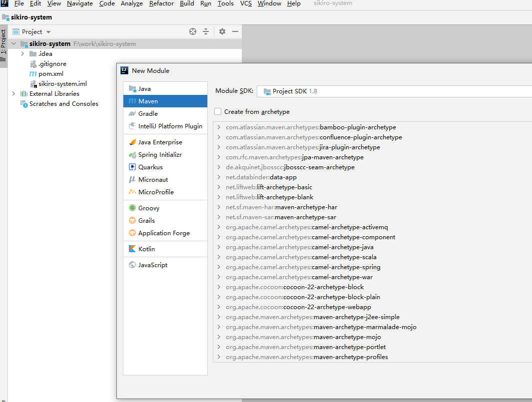Select Scratches and Consoles node

pos(63,104)
